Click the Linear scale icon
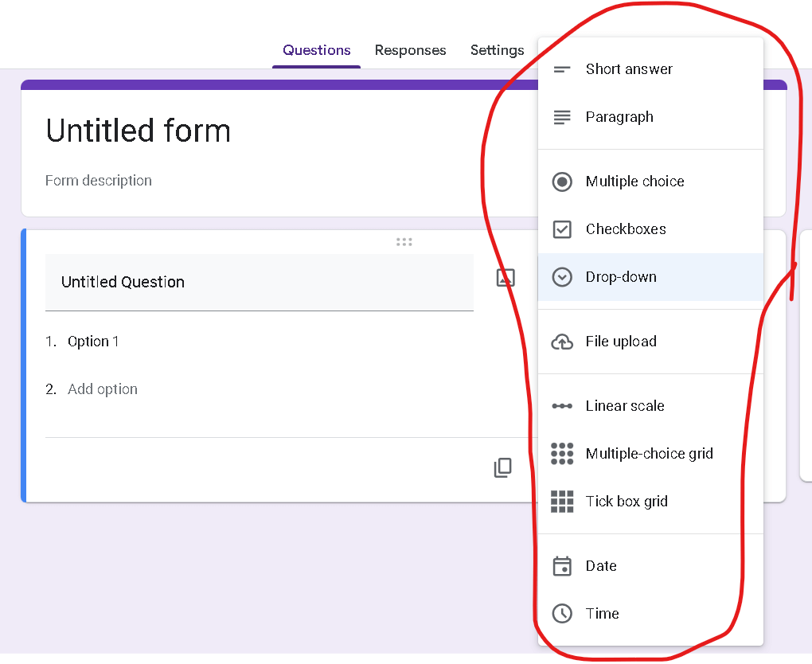Screen dimensions: 812x664 (x=562, y=406)
